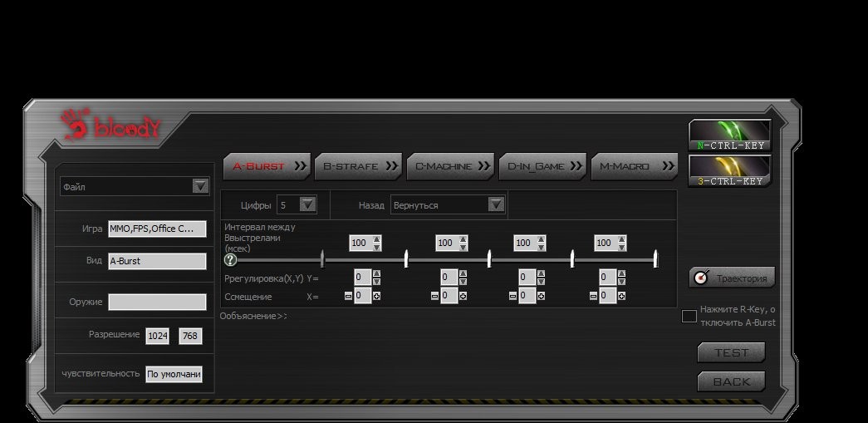The width and height of the screenshot is (868, 423).
Task: Select the green N-CTRL-KEY mode icon
Action: point(729,135)
